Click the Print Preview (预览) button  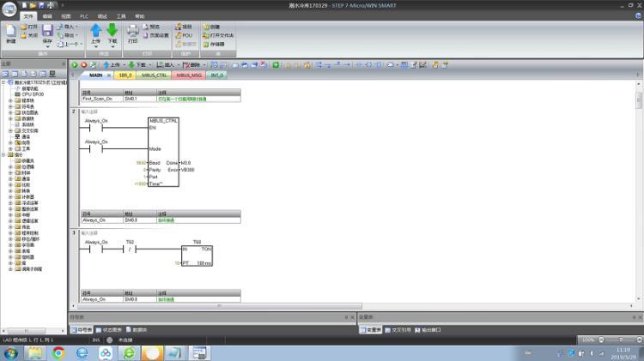pos(151,27)
